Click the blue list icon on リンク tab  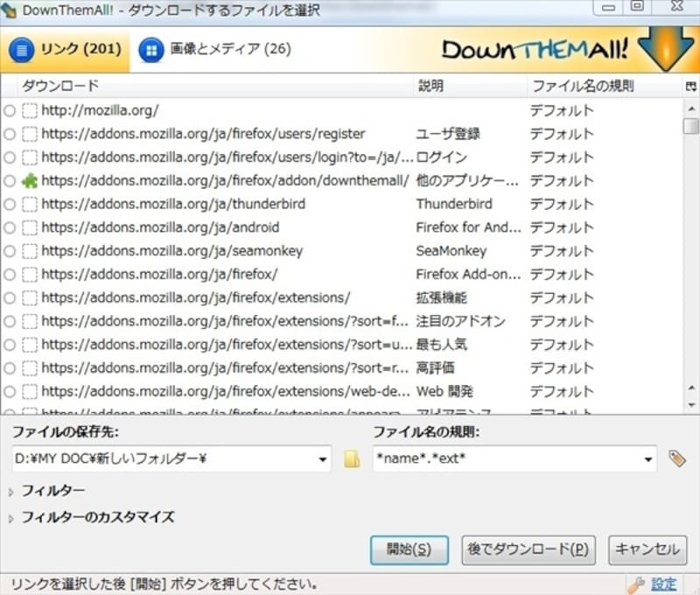coord(22,50)
